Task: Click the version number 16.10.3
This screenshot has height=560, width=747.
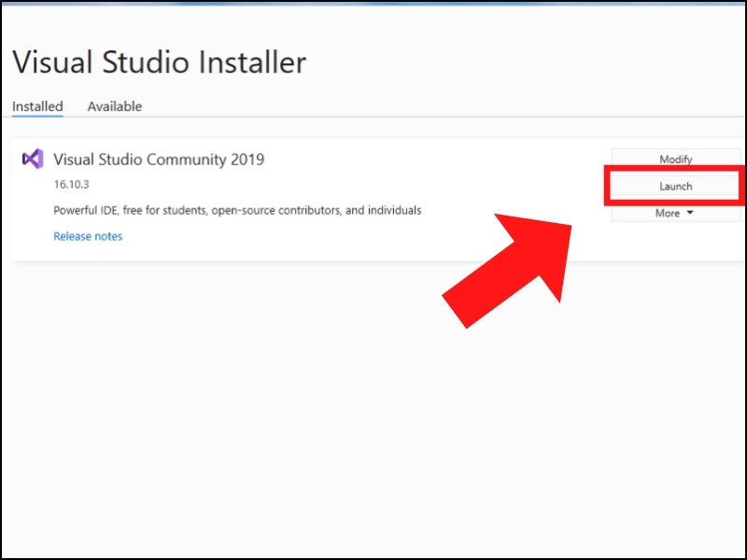Action: [72, 184]
